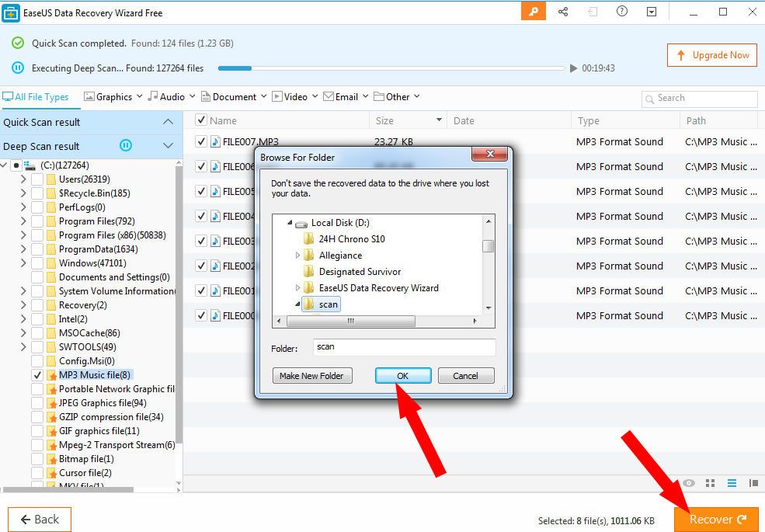
Task: Click the Recover button
Action: (718, 520)
